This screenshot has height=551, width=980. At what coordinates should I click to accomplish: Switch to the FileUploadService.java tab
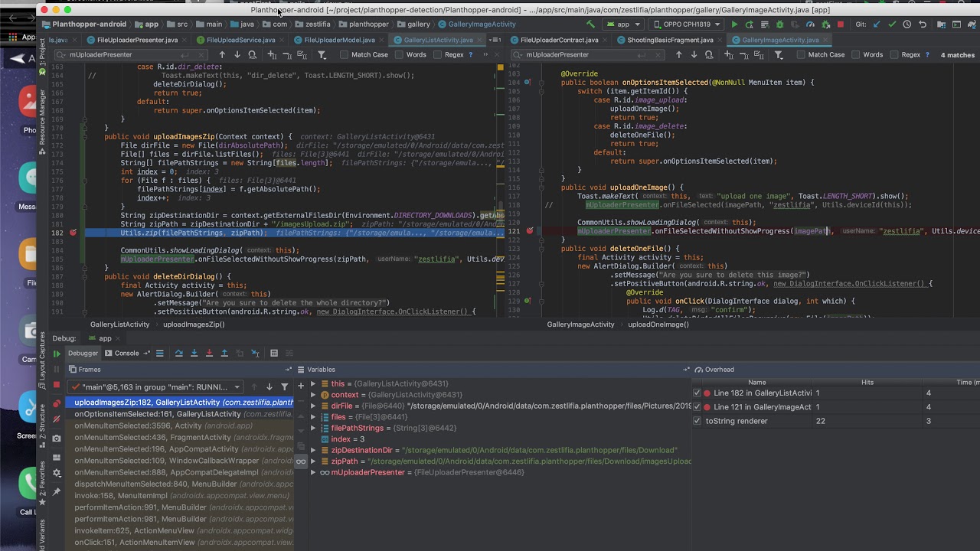pyautogui.click(x=240, y=40)
